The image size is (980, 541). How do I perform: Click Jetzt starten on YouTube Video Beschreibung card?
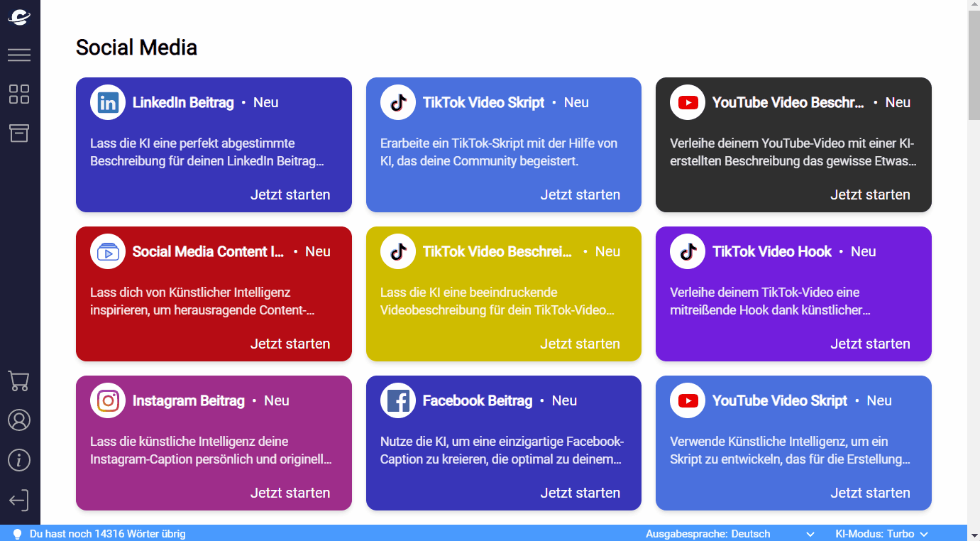870,195
